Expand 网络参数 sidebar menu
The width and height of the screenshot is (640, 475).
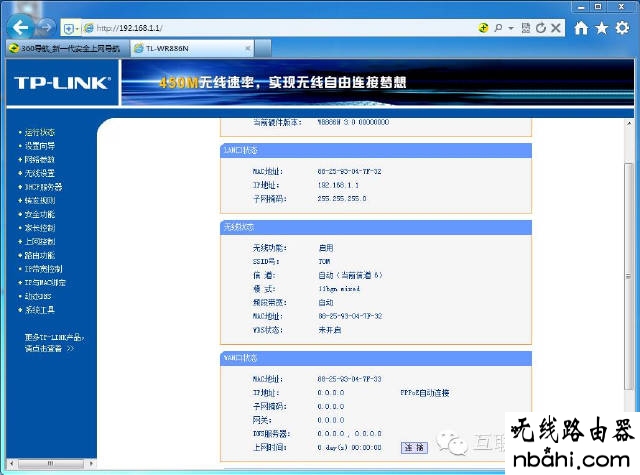(40, 160)
